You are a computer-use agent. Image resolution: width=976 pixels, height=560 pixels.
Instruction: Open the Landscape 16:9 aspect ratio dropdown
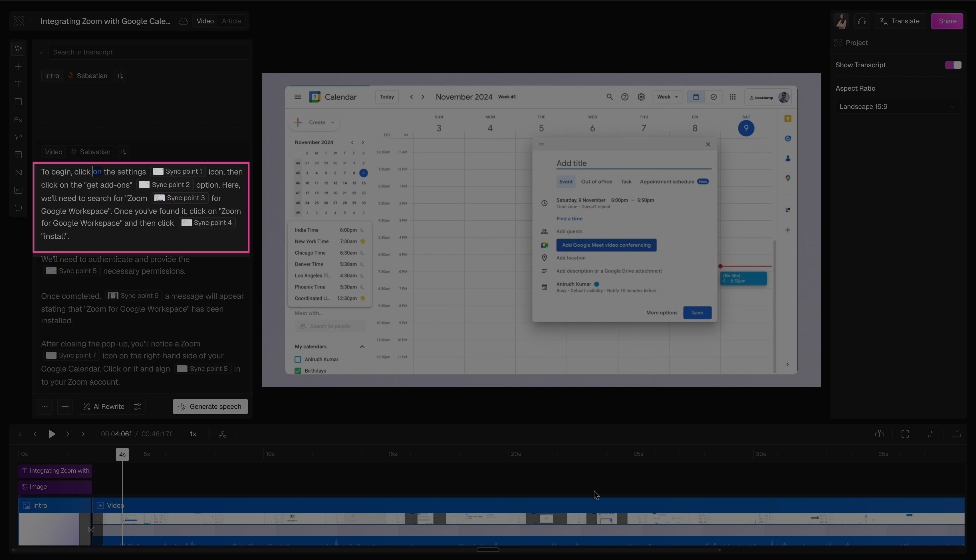(x=898, y=107)
